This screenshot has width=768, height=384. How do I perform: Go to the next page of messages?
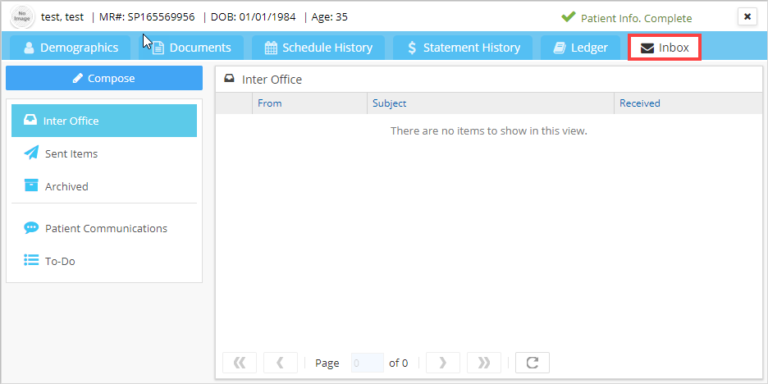pos(443,363)
